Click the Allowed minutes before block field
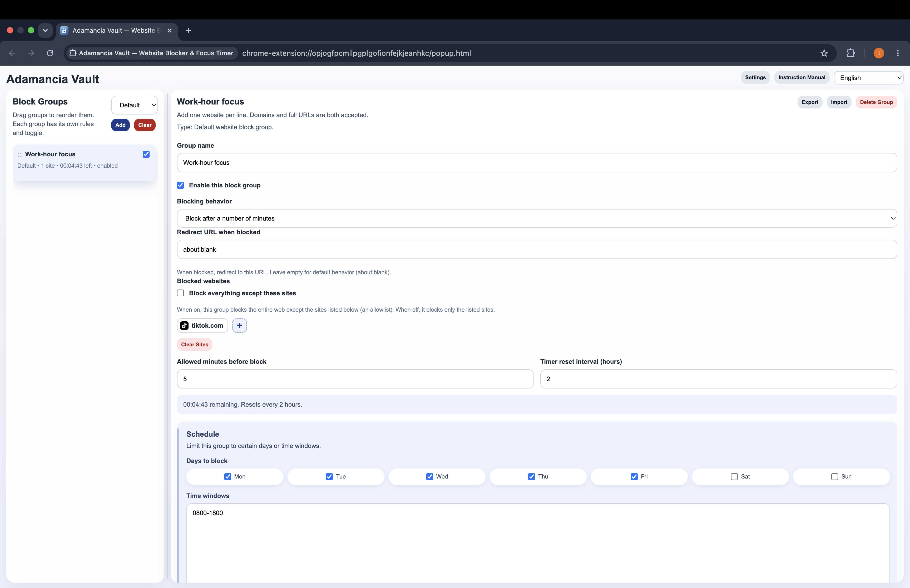 355,379
